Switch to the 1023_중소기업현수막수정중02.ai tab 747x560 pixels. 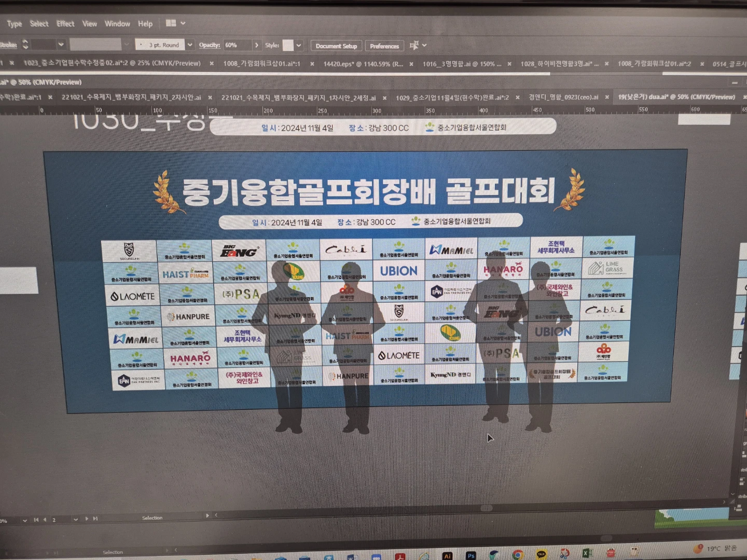(112, 63)
